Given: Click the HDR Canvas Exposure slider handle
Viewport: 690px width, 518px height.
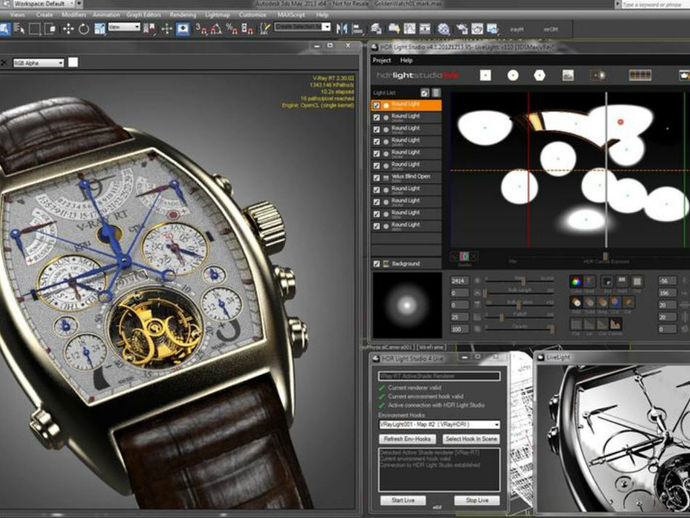Looking at the screenshot, I should pyautogui.click(x=606, y=256).
